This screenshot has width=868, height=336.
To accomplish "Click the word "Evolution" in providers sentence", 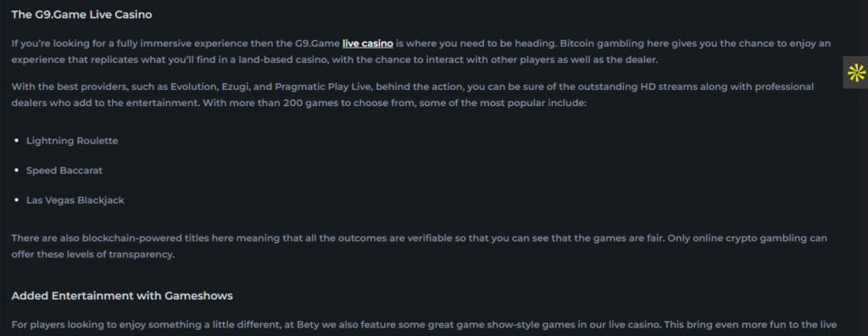I will (182, 87).
